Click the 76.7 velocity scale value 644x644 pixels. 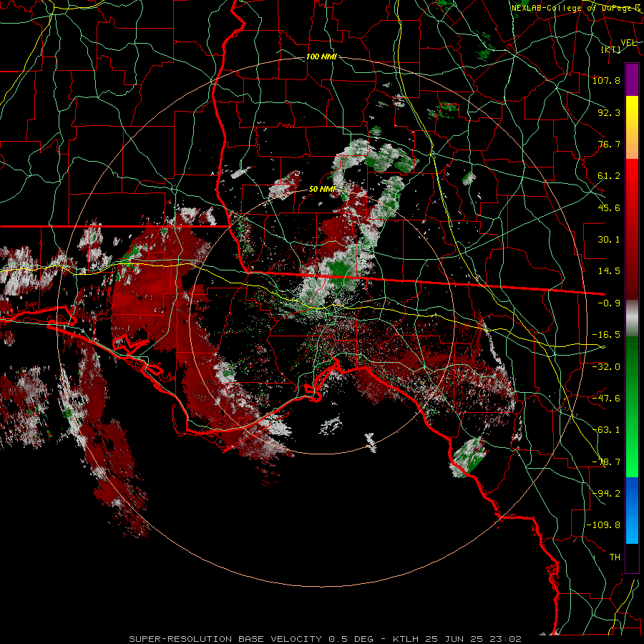[609, 144]
